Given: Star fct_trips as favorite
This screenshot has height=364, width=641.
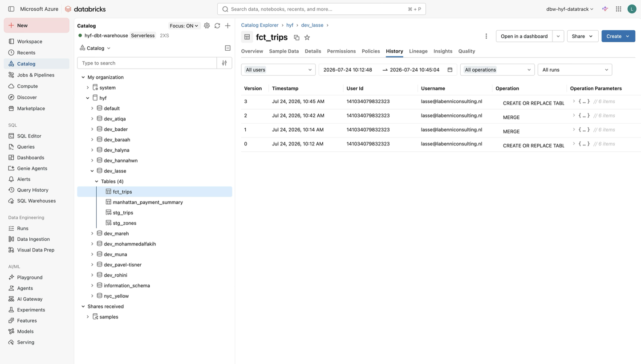Looking at the screenshot, I should [307, 37].
